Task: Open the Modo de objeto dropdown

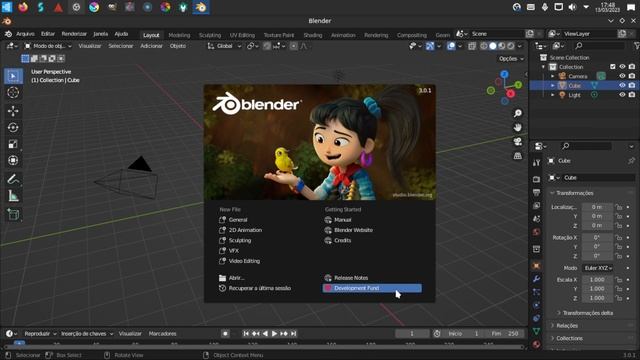Action: point(48,46)
